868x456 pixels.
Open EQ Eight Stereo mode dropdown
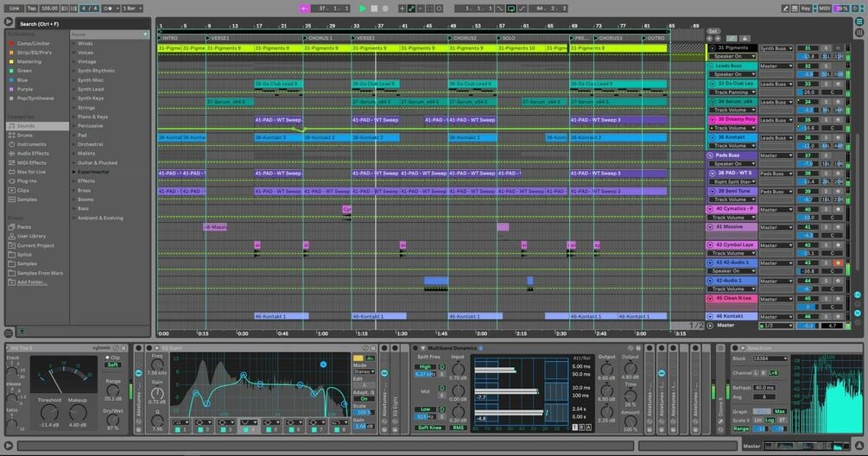coord(364,372)
